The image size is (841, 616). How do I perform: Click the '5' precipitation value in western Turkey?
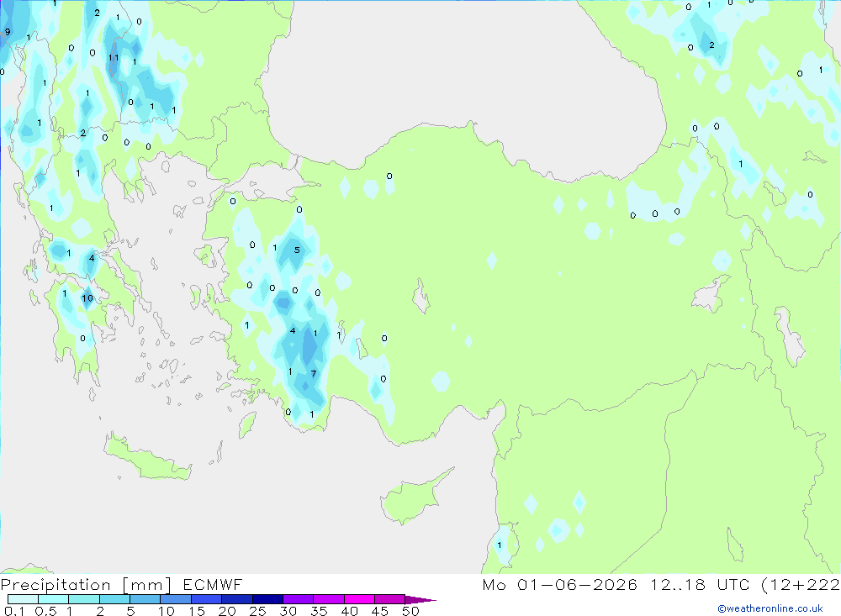tap(297, 250)
